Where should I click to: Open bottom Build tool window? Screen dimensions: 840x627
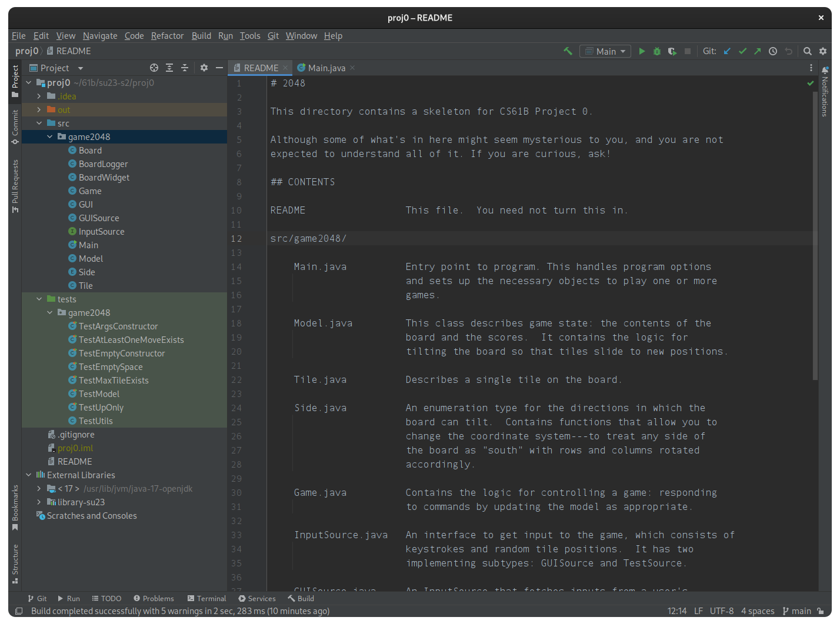coord(301,598)
